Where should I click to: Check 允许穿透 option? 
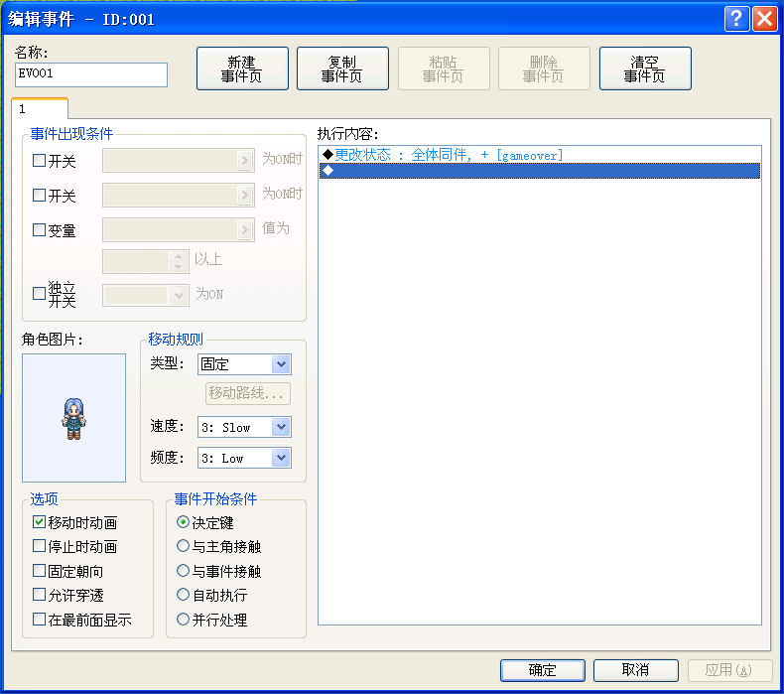click(x=39, y=595)
